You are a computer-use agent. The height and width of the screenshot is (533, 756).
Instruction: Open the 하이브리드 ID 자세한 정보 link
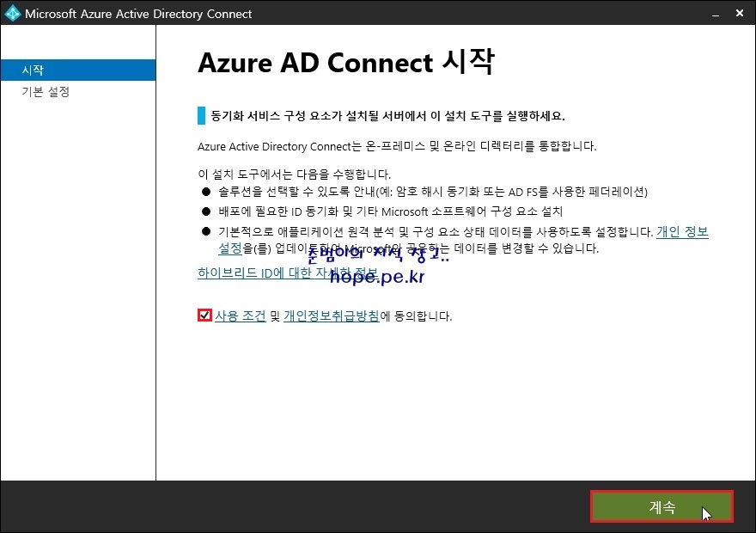288,273
